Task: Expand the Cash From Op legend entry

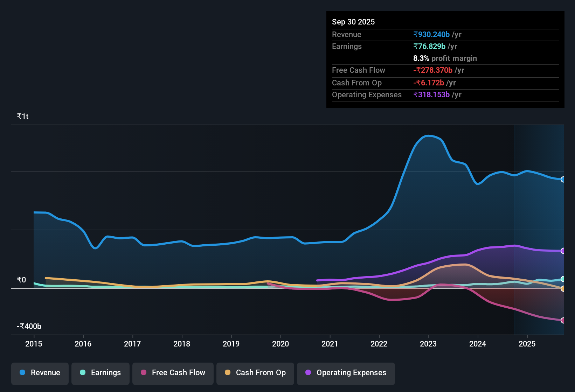Action: pyautogui.click(x=255, y=373)
